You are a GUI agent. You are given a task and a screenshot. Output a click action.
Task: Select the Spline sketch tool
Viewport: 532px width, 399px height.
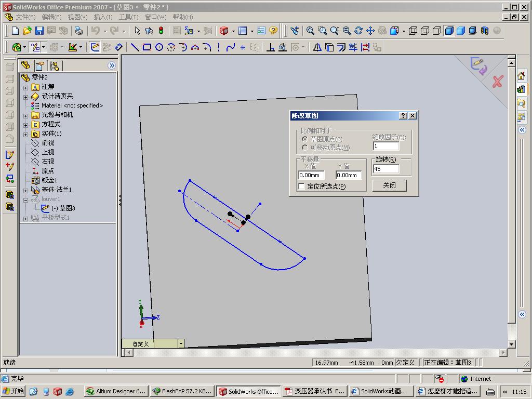(231, 47)
